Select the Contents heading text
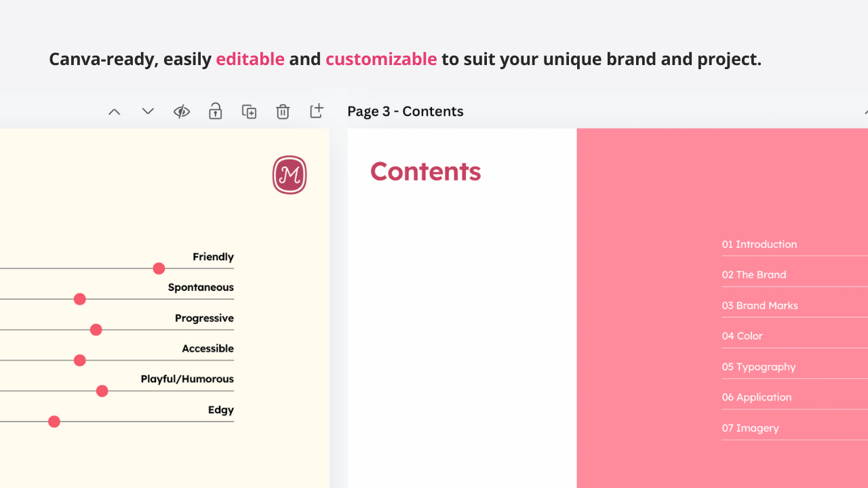The width and height of the screenshot is (868, 488). tap(425, 171)
